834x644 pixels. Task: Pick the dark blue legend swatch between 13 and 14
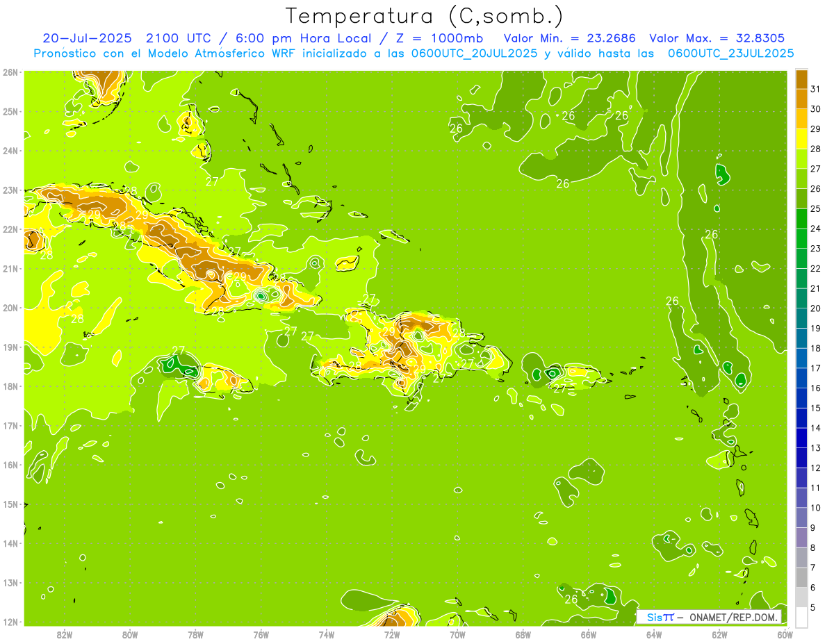pyautogui.click(x=801, y=438)
